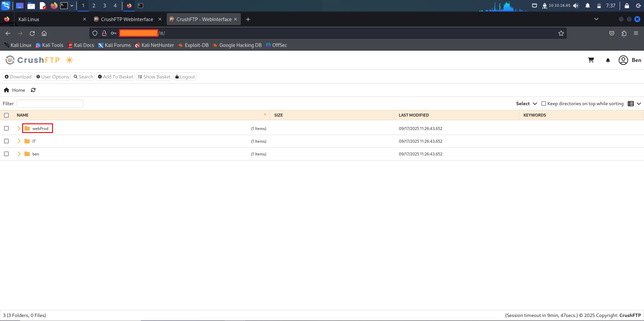This screenshot has width=644, height=321.
Task: Open the Kali applications menu
Action: tap(6, 6)
